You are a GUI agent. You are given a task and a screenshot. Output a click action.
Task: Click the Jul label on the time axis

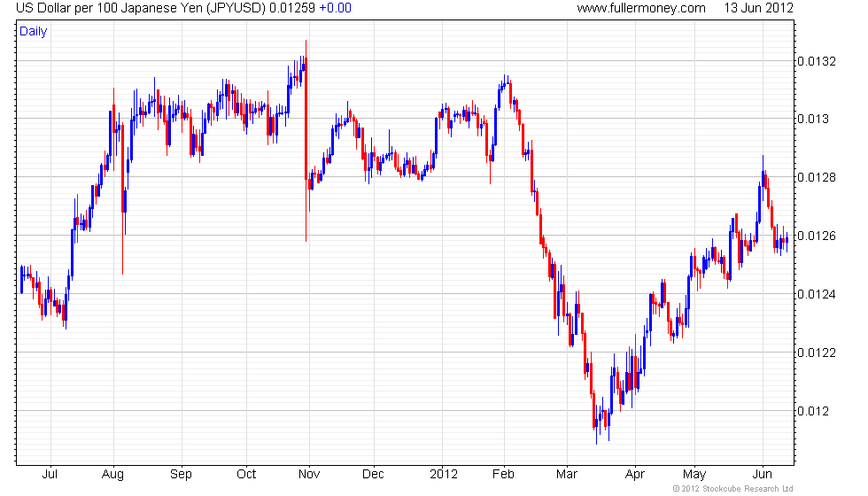[x=50, y=475]
